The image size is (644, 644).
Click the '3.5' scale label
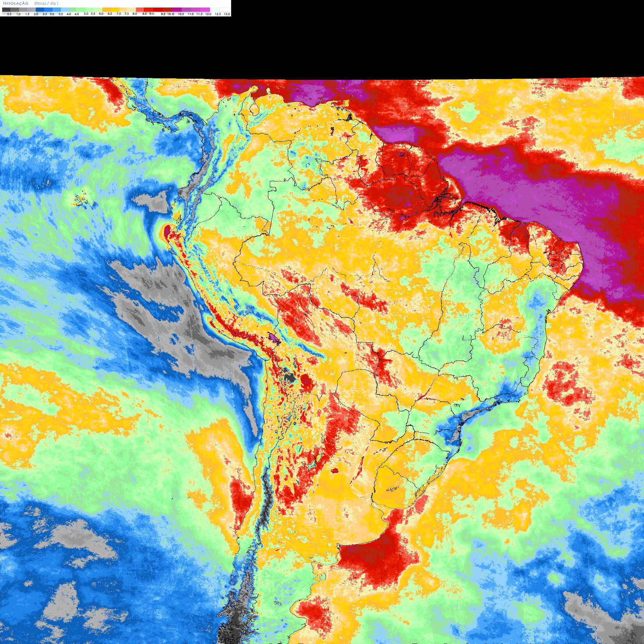pos(61,14)
